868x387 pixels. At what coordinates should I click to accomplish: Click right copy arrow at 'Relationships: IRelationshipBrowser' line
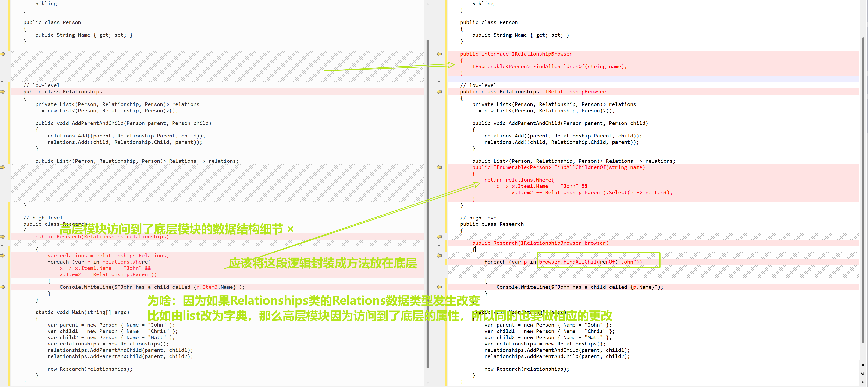click(439, 91)
